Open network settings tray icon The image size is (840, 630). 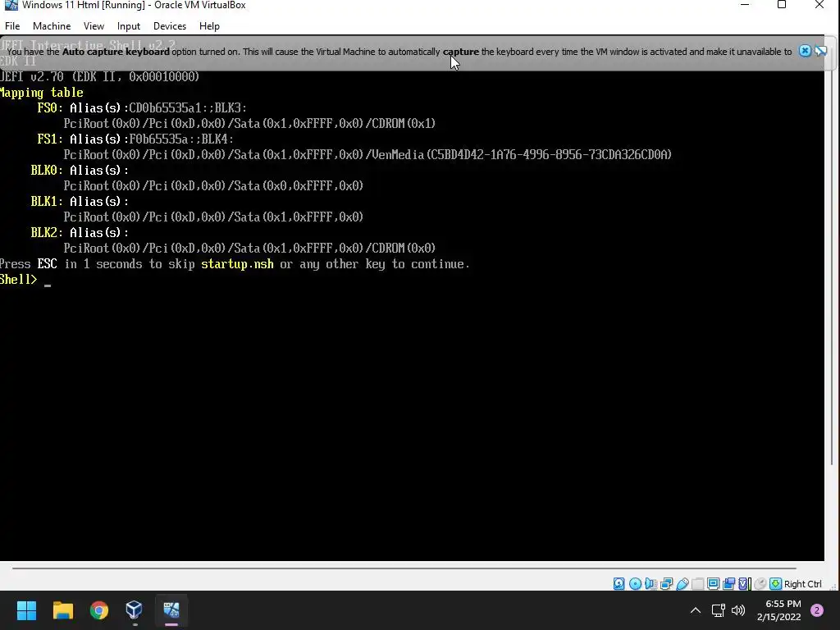point(718,610)
